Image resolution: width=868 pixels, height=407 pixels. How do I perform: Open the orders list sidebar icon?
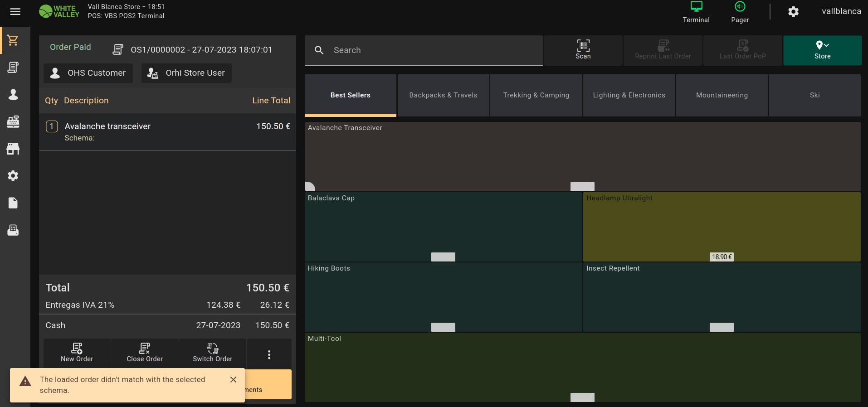[13, 68]
